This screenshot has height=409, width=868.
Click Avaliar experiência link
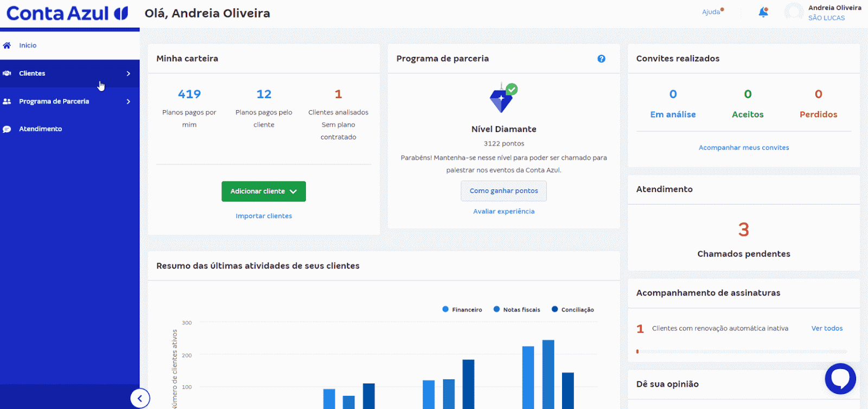(503, 212)
